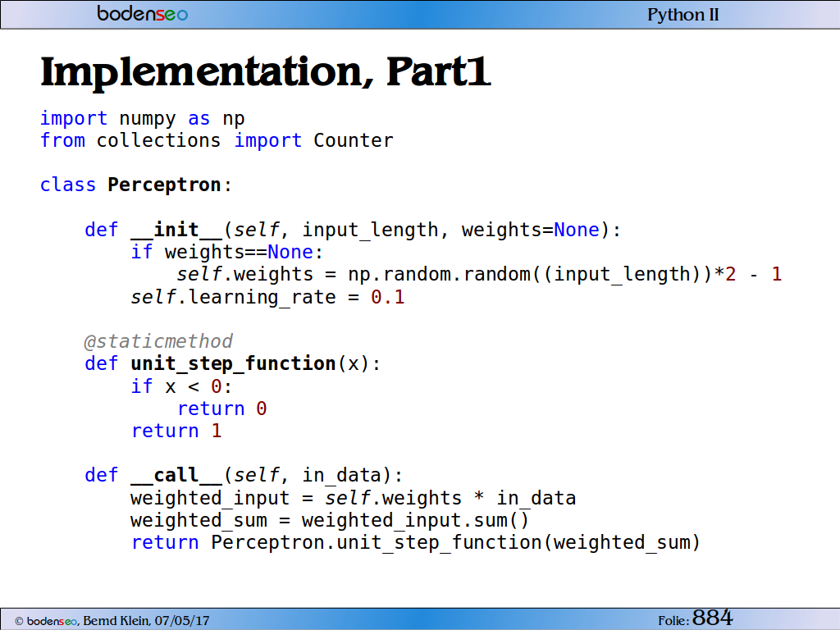Click the 'class Perceptron:' line
This screenshot has height=630, width=840.
tap(136, 185)
